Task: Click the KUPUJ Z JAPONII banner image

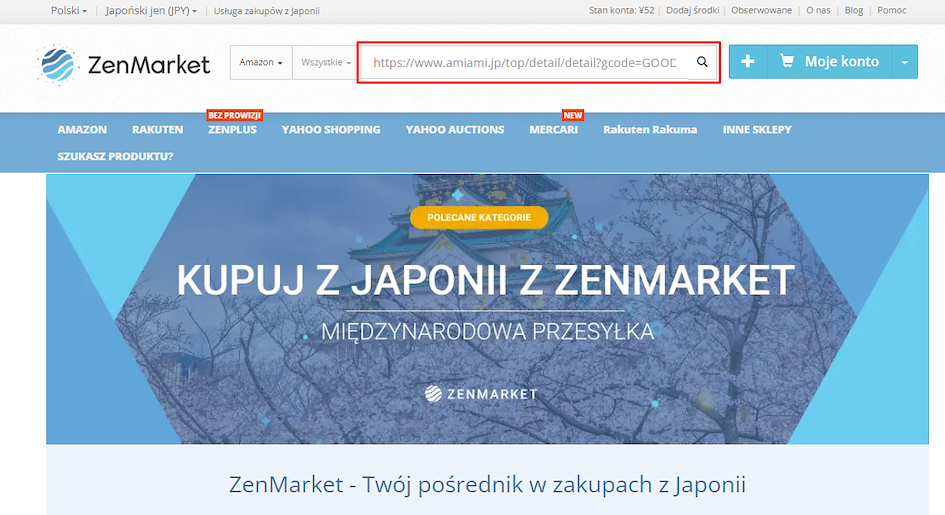Action: click(x=487, y=309)
